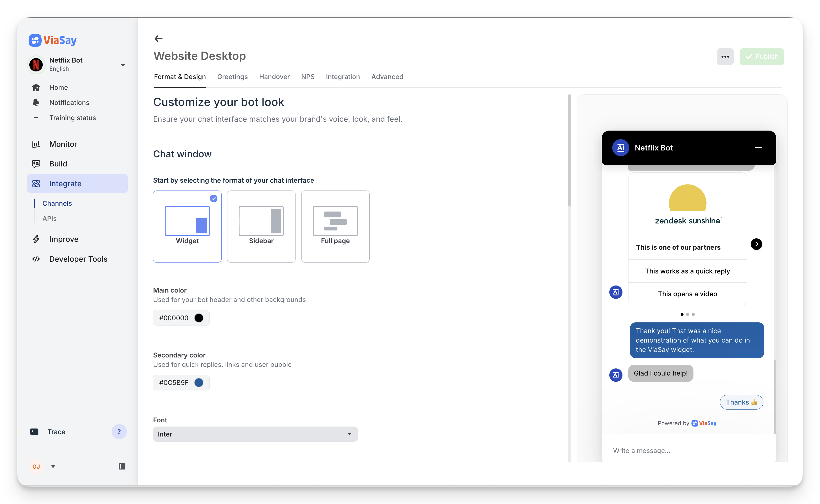Open the Main color black swatch
Viewport: 820px width, 504px height.
pyautogui.click(x=199, y=318)
